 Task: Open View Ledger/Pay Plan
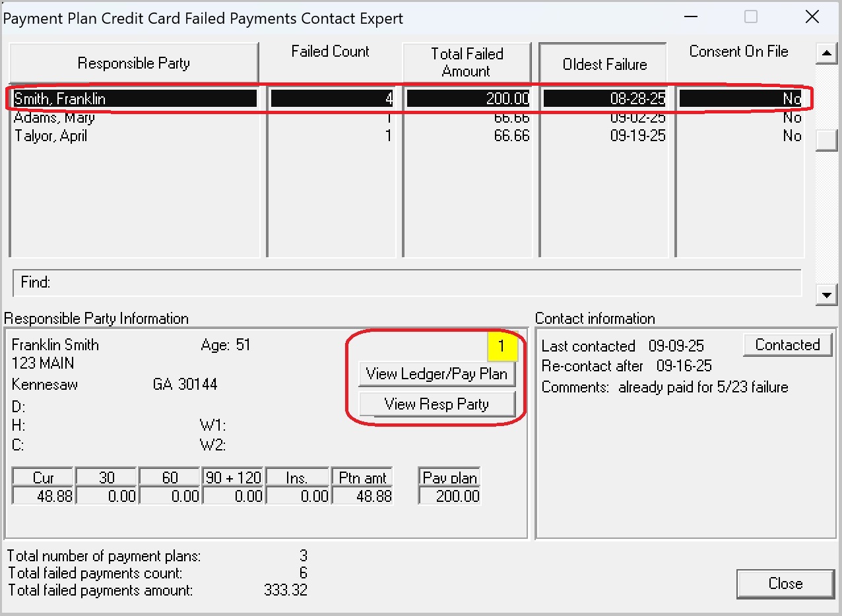pos(436,374)
